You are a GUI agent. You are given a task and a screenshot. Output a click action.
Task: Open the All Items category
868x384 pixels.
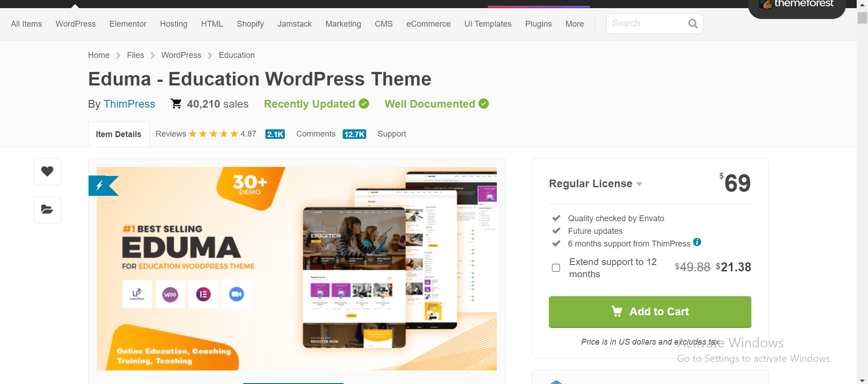coord(26,24)
